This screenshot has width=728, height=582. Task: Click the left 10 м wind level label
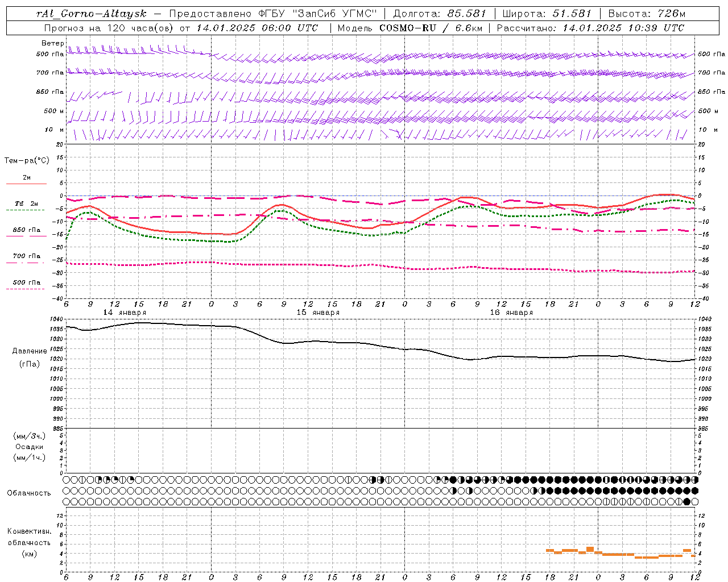pyautogui.click(x=54, y=130)
